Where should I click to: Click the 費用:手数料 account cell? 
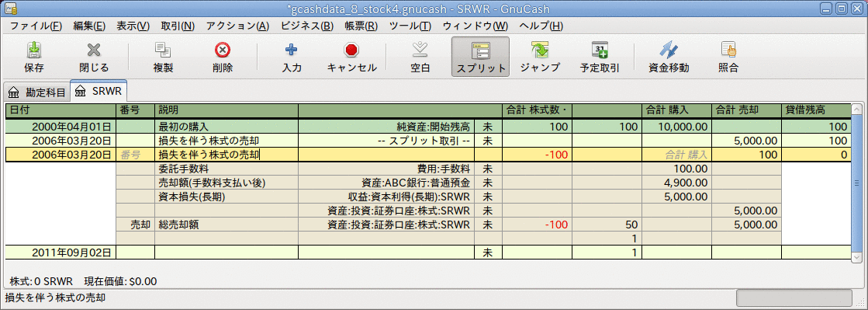coord(386,169)
